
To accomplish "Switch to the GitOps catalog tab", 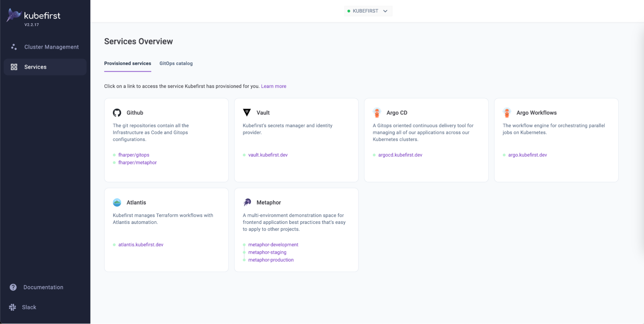I will pyautogui.click(x=176, y=63).
